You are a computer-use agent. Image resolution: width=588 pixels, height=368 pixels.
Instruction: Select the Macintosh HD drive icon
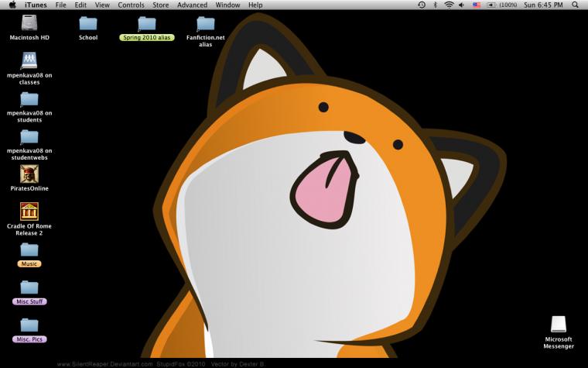point(29,23)
